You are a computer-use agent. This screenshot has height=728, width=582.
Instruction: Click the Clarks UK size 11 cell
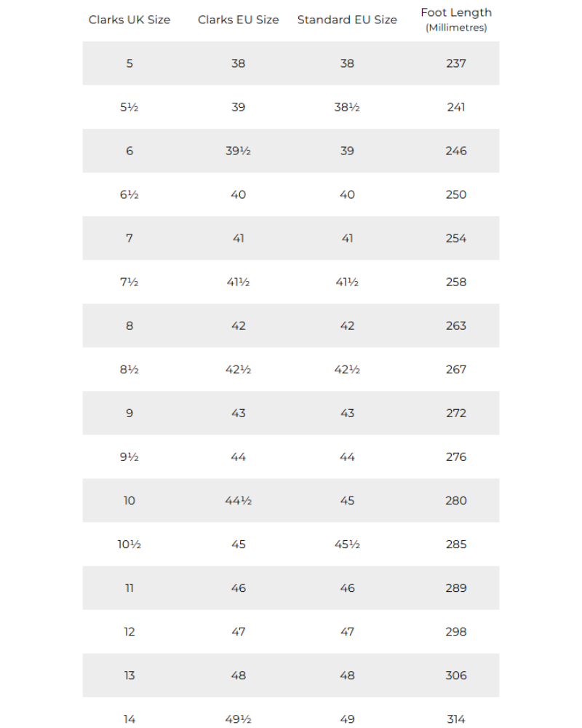pyautogui.click(x=129, y=587)
